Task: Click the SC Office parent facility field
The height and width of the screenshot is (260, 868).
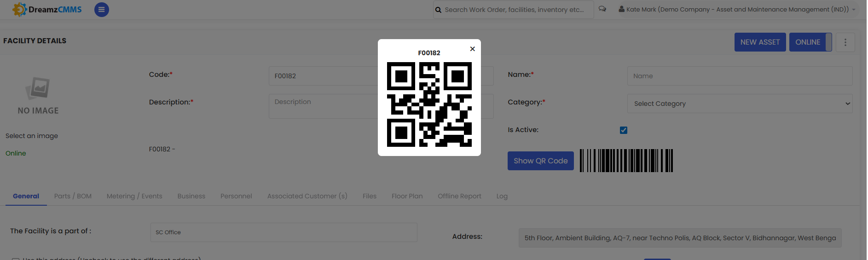Action: coord(284,232)
